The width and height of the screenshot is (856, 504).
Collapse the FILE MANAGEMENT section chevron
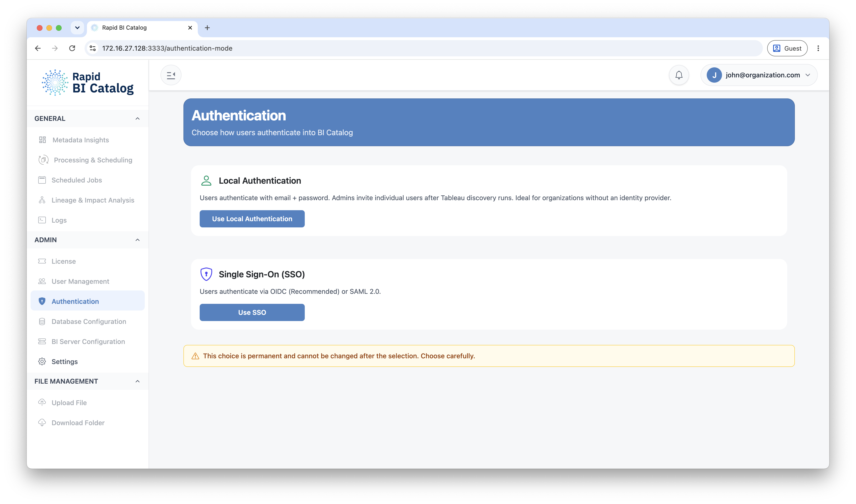[x=138, y=381]
